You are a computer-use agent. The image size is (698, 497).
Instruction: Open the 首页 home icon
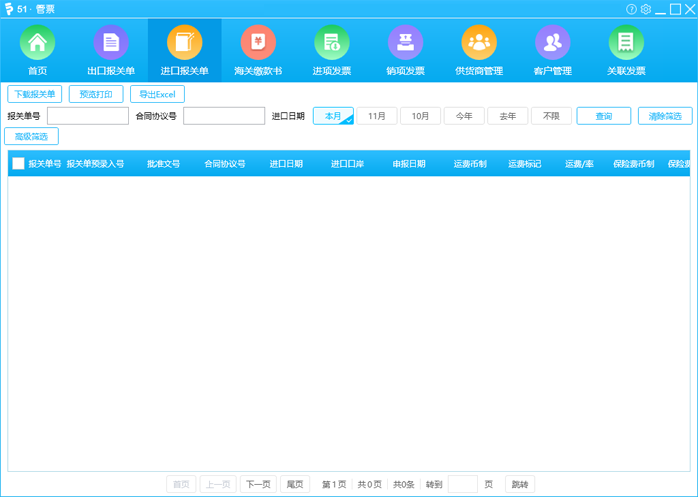[x=37, y=45]
